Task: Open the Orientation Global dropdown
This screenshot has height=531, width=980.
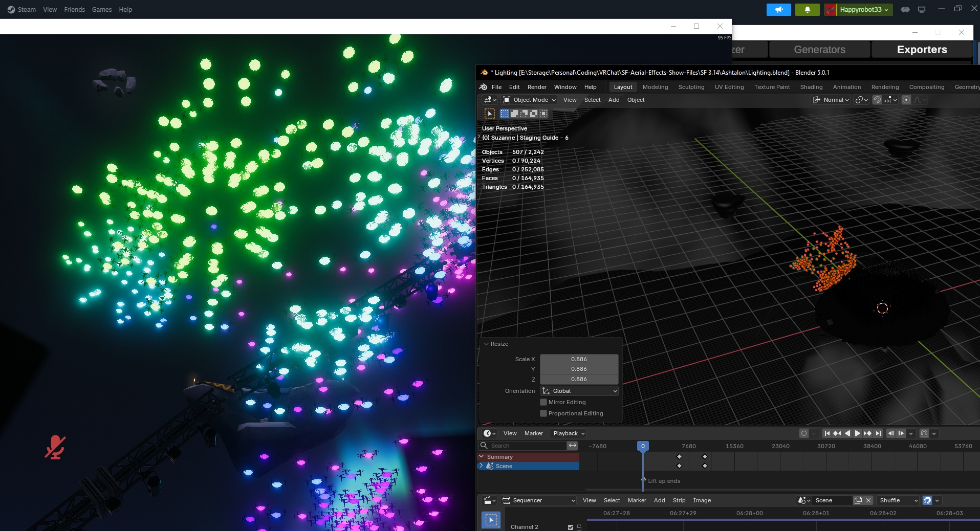Action: (579, 391)
